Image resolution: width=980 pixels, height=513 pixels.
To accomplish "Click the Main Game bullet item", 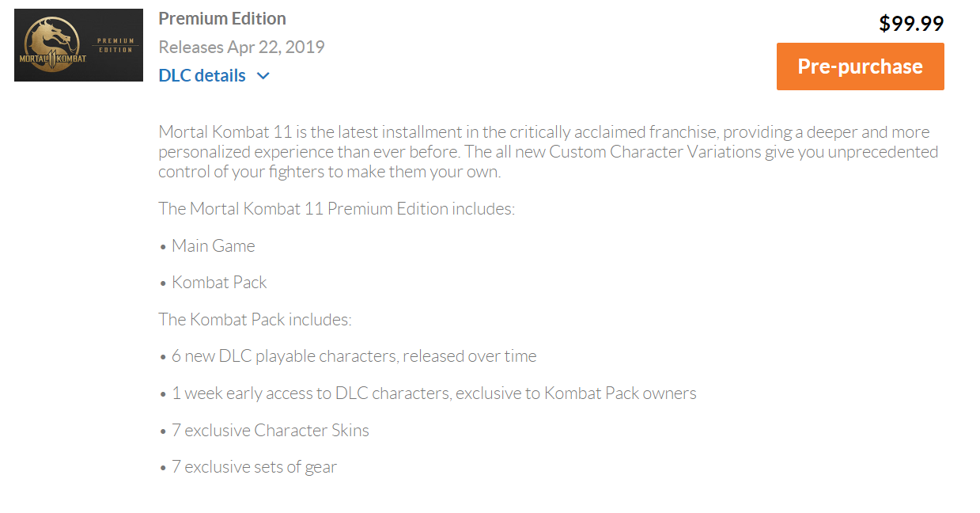I will point(213,245).
